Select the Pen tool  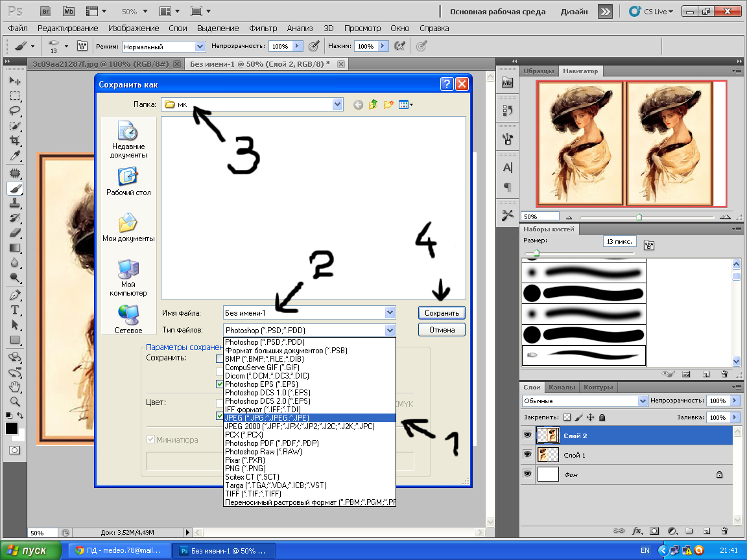[x=15, y=295]
